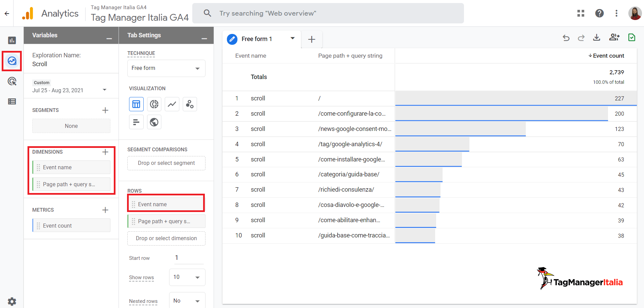Select the Free form 1 tab
Viewport: 644px width, 308px height.
click(257, 39)
